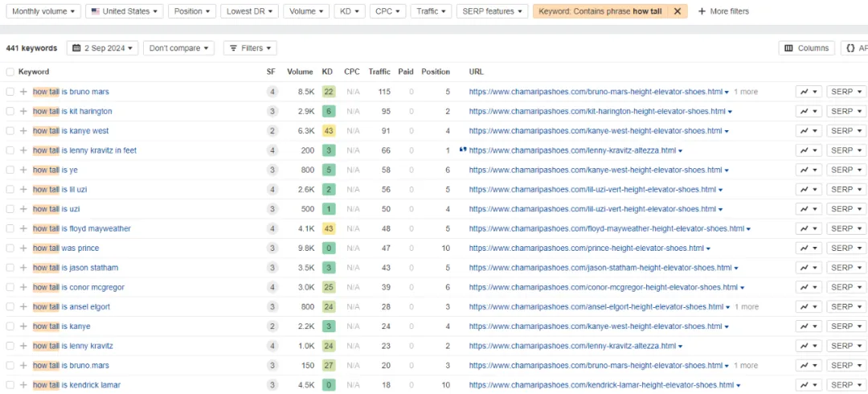Open trend chart for 'how tall was prince'
868x394 pixels.
click(808, 248)
